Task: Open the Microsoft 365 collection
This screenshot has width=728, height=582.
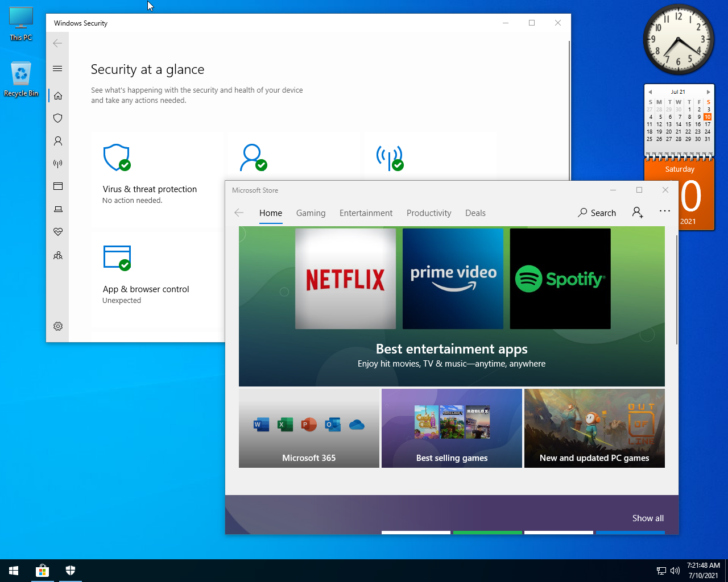Action: [309, 428]
